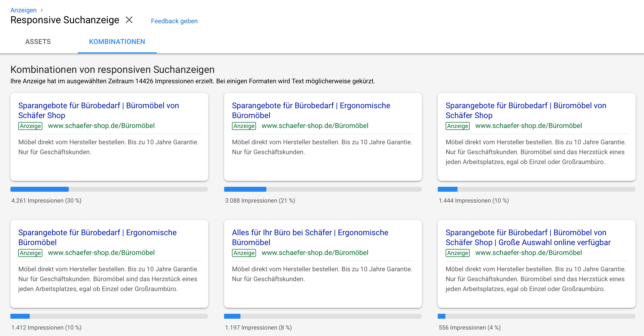644x336 pixels.
Task: Click the description in the 1.412 impressions ad
Action: point(109,279)
